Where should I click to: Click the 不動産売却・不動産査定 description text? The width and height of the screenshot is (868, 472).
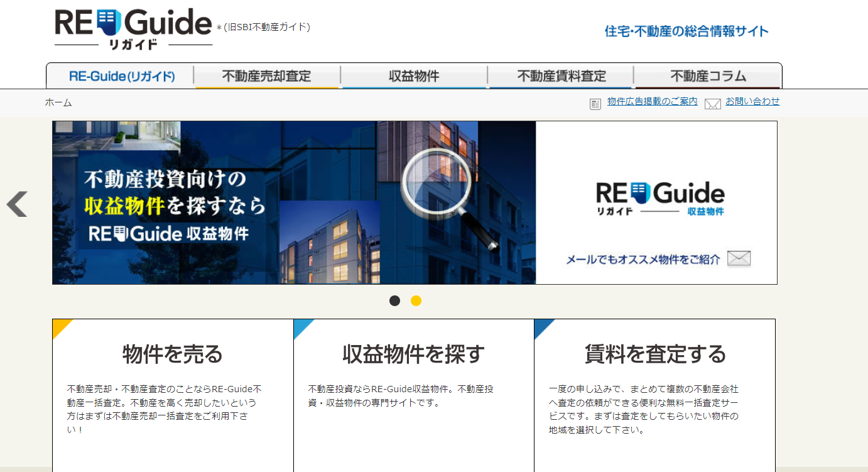(x=165, y=409)
